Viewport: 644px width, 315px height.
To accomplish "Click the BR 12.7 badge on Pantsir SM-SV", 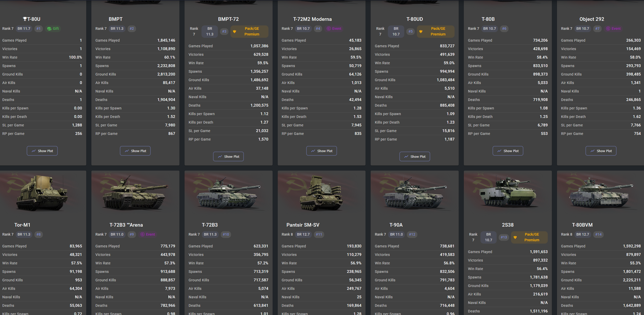I will click(x=303, y=235).
